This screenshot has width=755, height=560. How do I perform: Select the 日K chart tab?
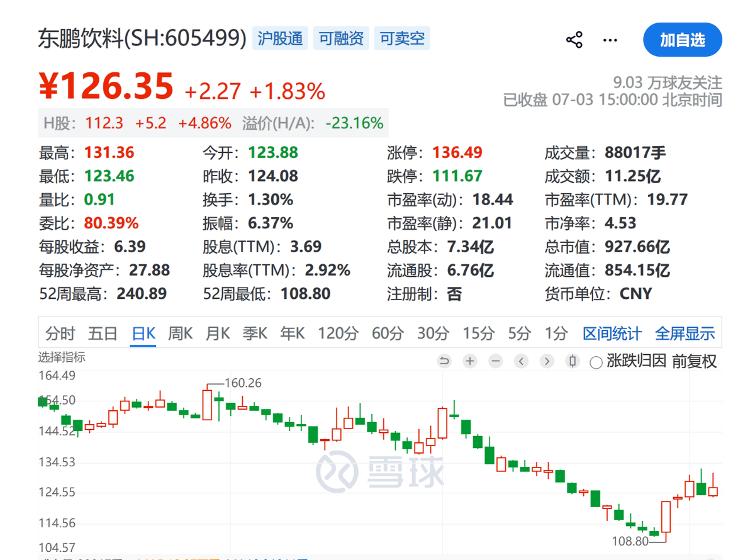coord(143,333)
